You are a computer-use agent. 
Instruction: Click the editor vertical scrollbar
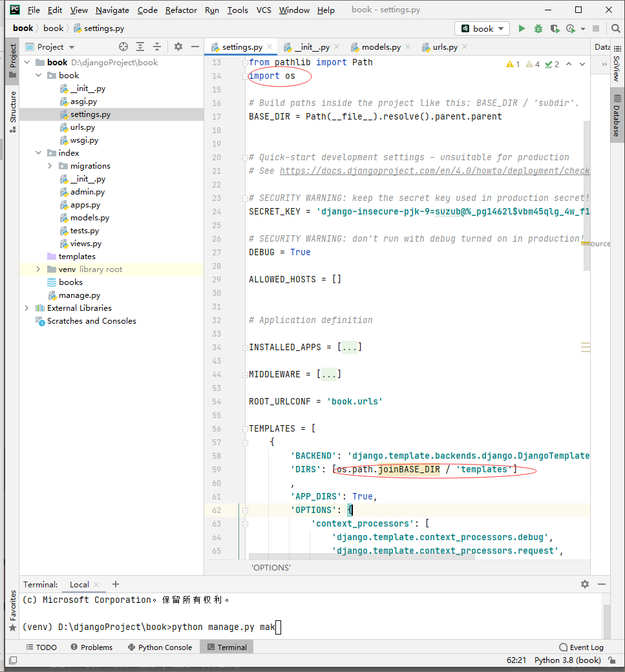coord(587,195)
